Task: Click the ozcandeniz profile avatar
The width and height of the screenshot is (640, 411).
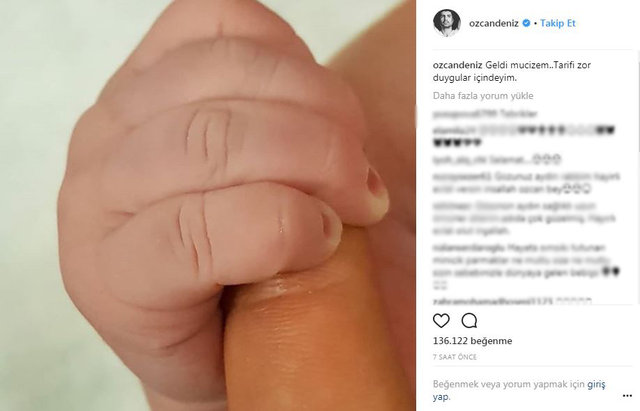Action: click(447, 23)
